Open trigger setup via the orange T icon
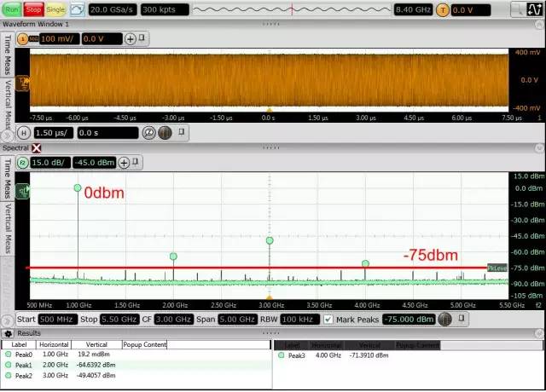This screenshot has width=546, height=392. point(442,10)
